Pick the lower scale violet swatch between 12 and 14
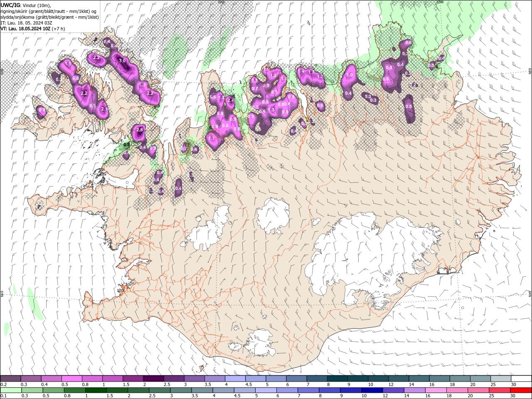Viewport: 532px width, 399px height. click(393, 390)
